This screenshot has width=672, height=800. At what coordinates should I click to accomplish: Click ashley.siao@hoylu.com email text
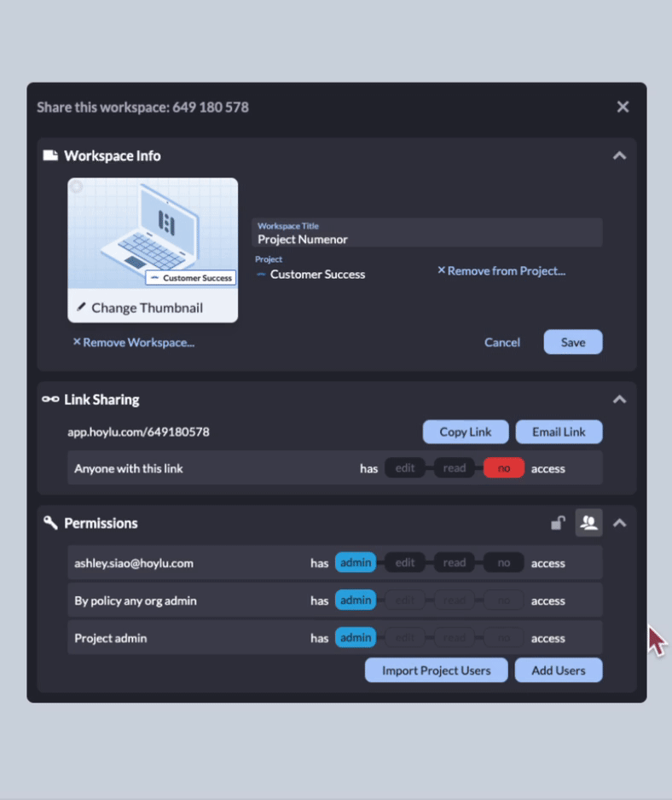click(x=134, y=563)
